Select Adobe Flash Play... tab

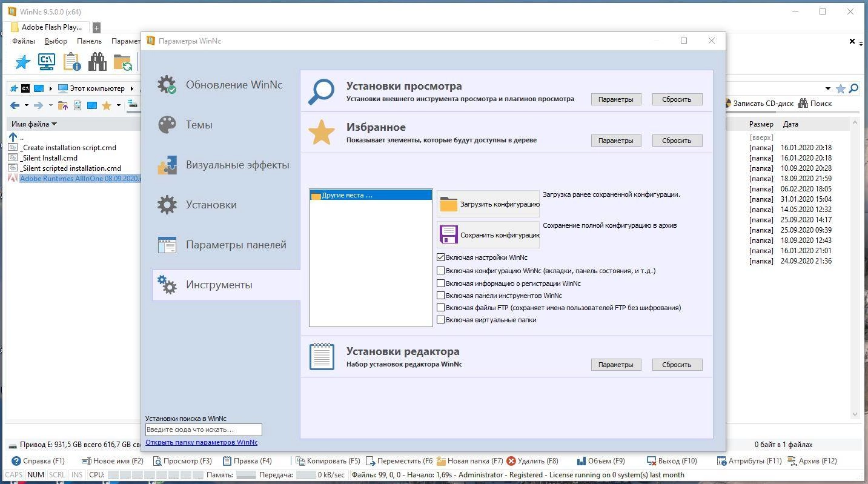[47, 27]
